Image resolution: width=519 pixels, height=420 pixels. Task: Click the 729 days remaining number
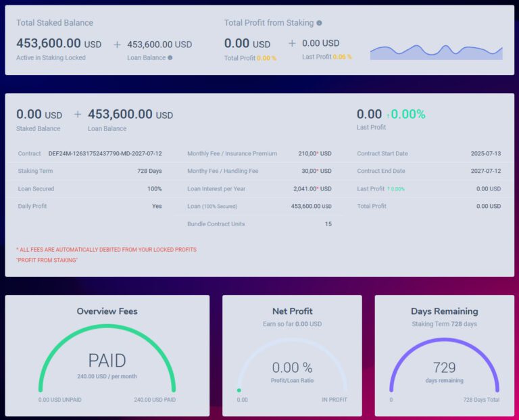(x=444, y=367)
